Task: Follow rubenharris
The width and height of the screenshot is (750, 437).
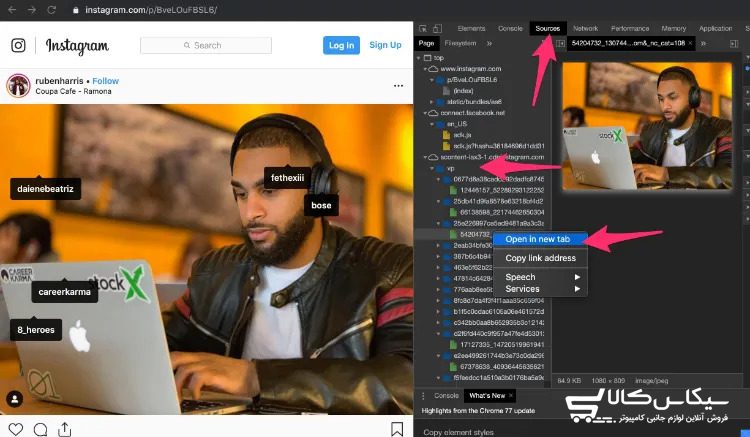Action: pyautogui.click(x=105, y=81)
